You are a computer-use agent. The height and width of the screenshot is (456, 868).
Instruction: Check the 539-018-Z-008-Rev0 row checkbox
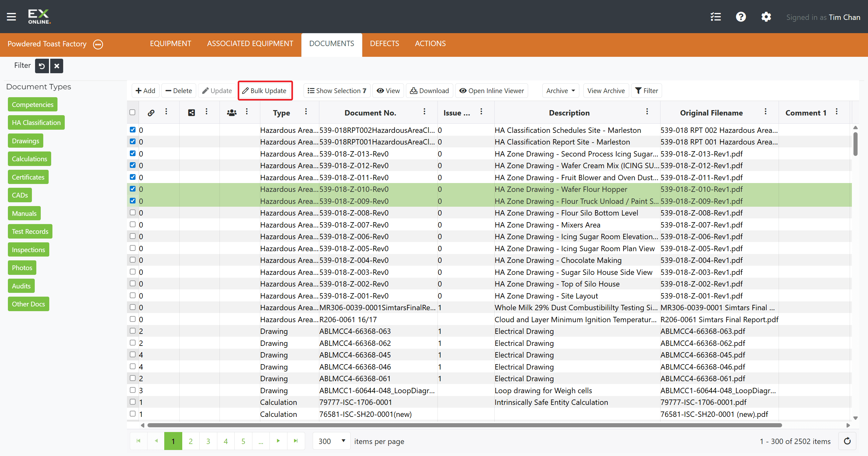point(133,212)
